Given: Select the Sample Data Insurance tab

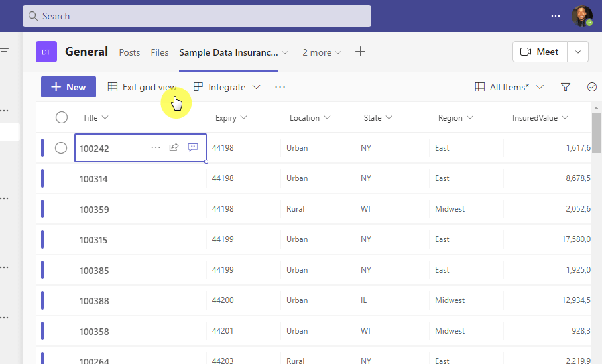Looking at the screenshot, I should [229, 52].
